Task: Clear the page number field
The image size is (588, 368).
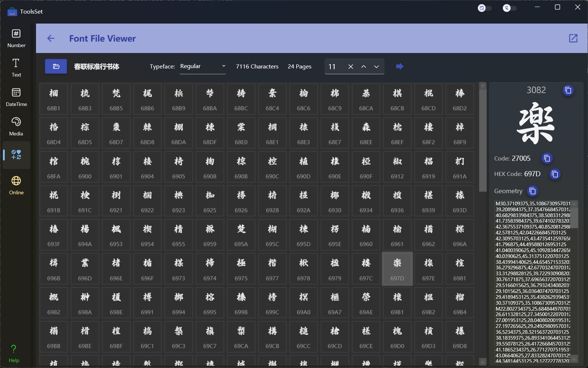Action: 351,67
